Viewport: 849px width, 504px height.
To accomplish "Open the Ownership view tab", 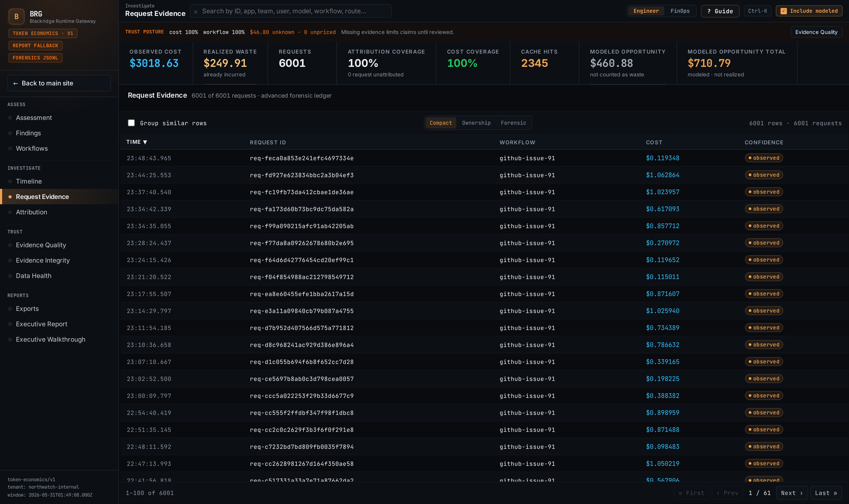I will pos(476,123).
